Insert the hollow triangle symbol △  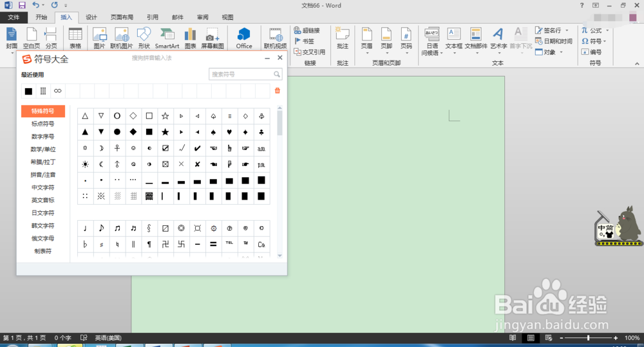tap(85, 116)
